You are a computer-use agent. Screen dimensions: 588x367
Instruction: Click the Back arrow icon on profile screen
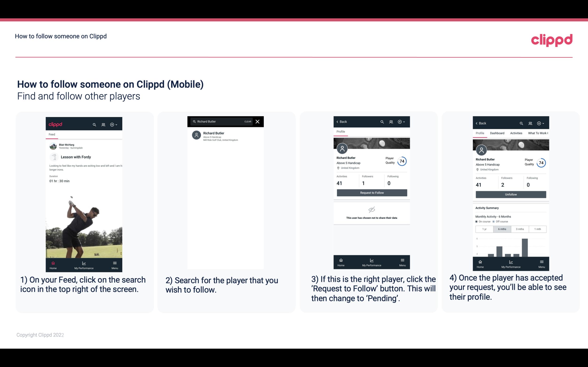pyautogui.click(x=338, y=121)
